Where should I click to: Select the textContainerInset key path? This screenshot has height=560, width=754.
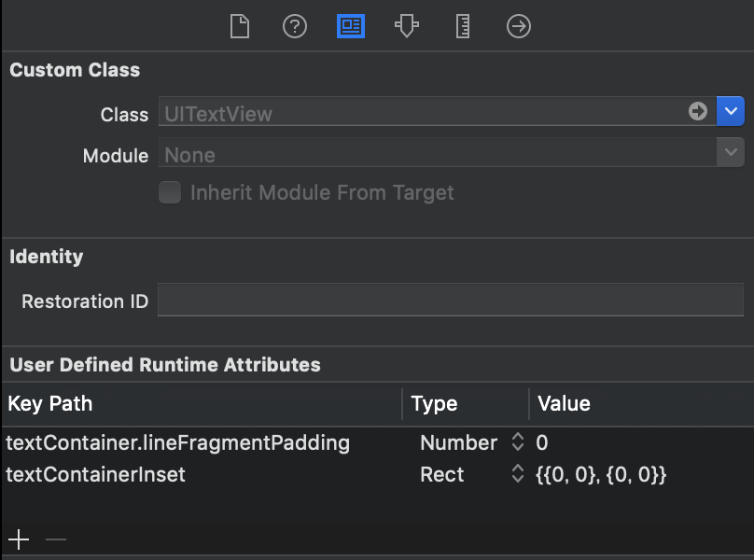pos(96,474)
